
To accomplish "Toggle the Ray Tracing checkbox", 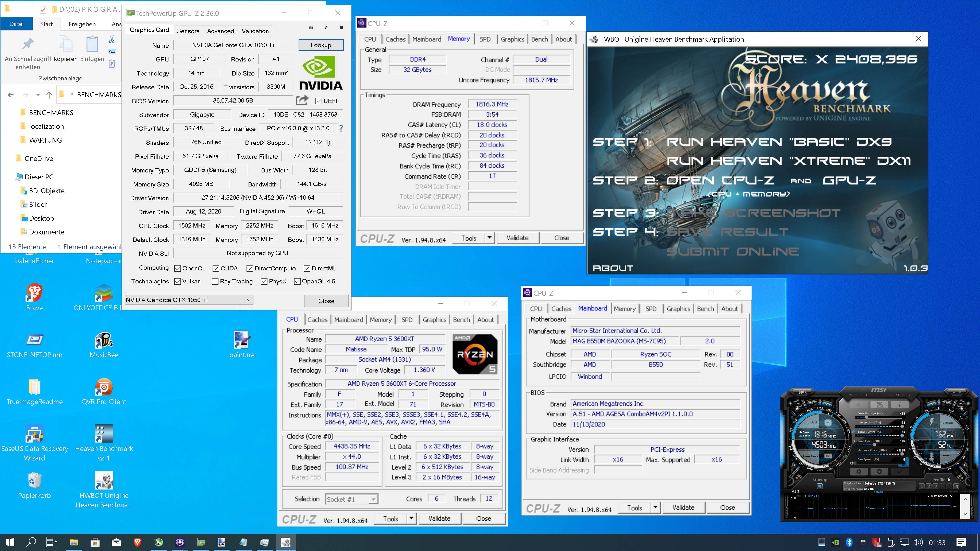I will pos(215,281).
